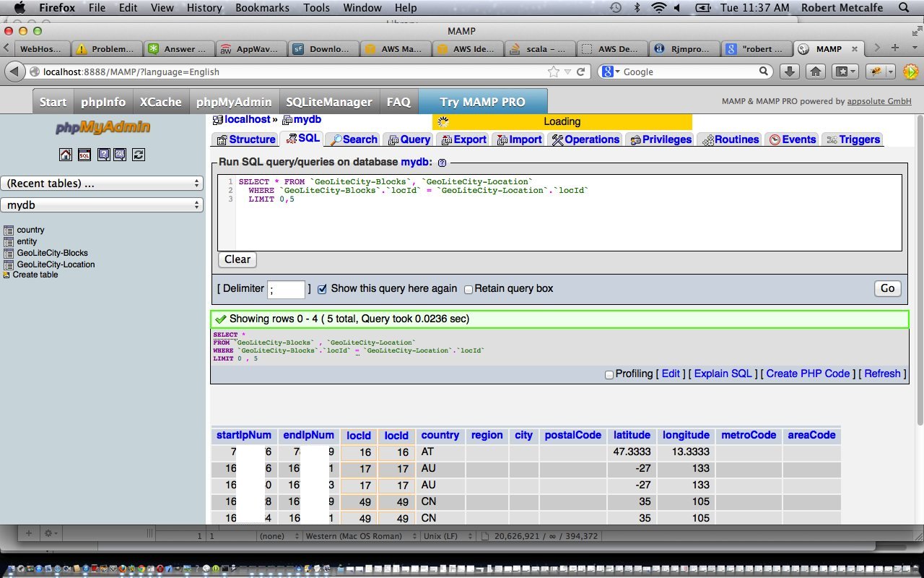Click the Go button
Image resolution: width=924 pixels, height=578 pixels.
point(887,288)
